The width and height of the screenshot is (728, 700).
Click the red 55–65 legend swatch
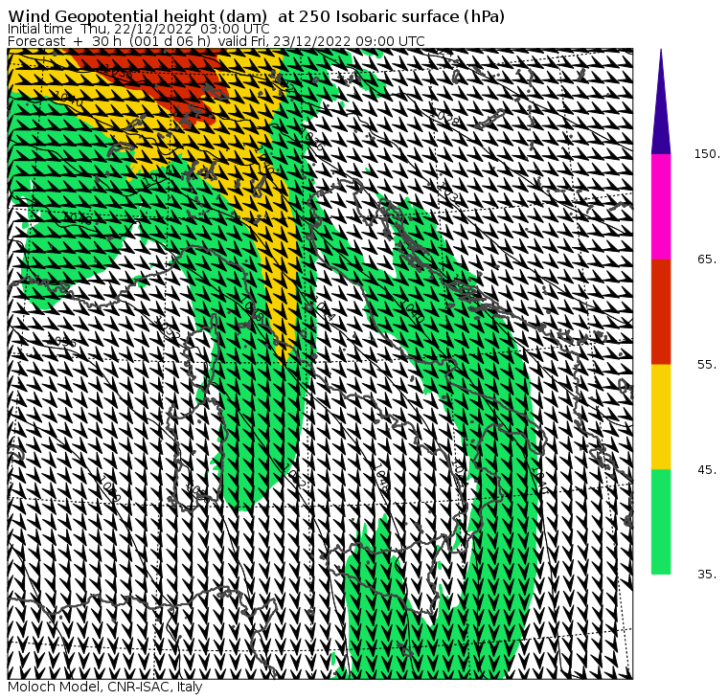pyautogui.click(x=661, y=311)
